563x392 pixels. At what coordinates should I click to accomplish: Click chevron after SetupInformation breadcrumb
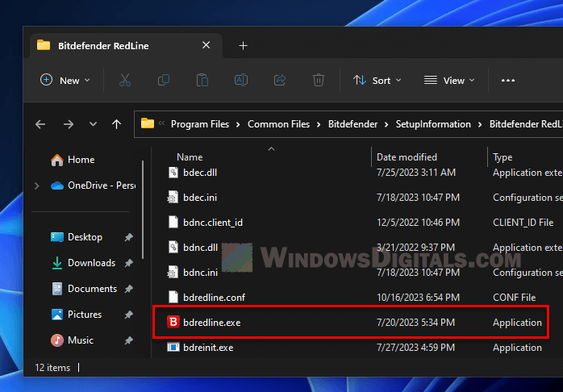tap(480, 124)
